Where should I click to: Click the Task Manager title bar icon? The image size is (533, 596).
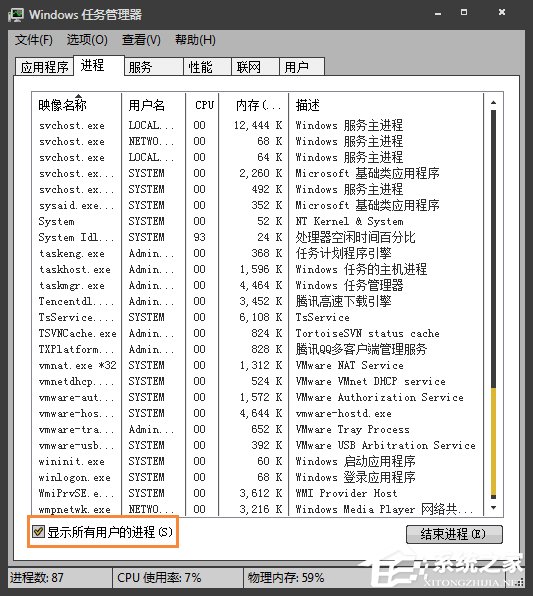[x=16, y=14]
